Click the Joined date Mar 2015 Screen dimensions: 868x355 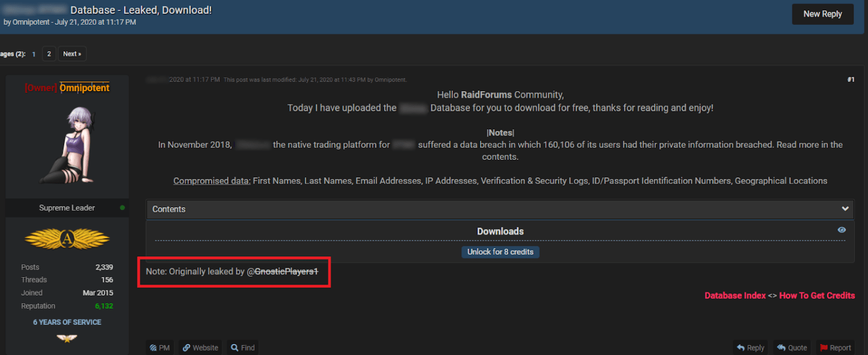[x=98, y=293]
